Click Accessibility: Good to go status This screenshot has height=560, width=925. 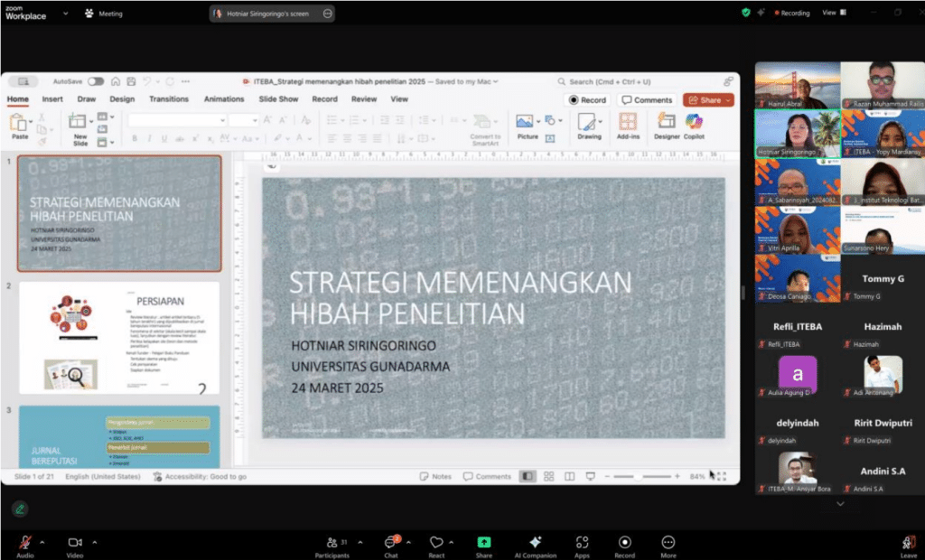click(200, 476)
